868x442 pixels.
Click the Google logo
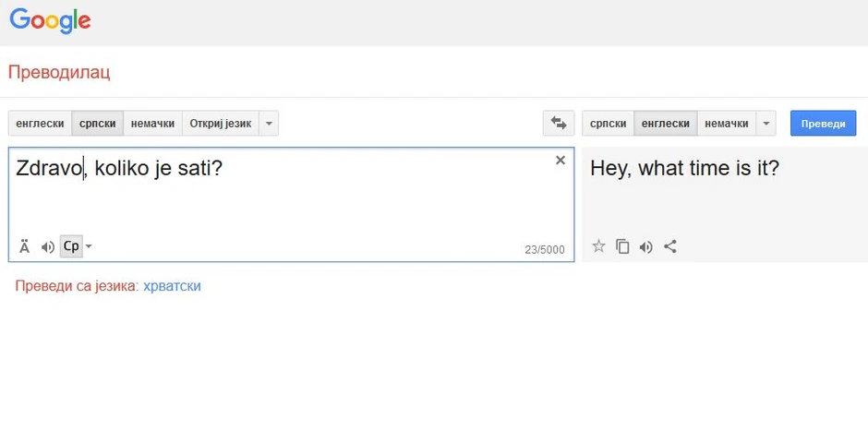point(50,20)
